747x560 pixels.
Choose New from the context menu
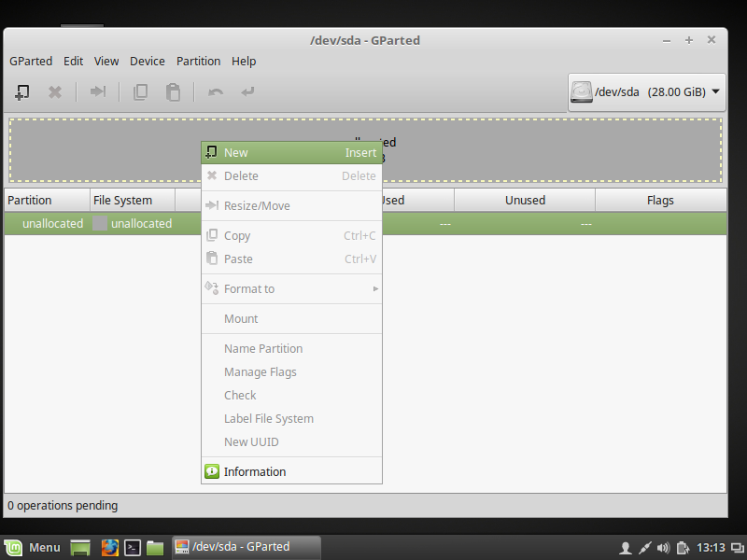point(291,153)
